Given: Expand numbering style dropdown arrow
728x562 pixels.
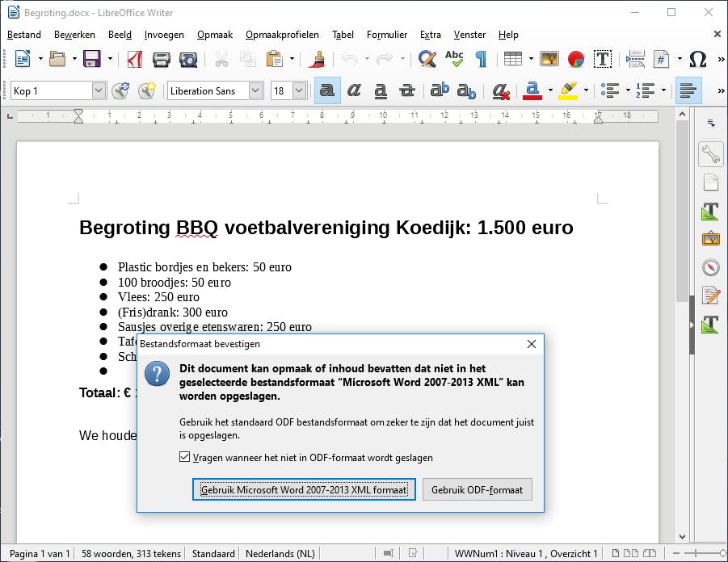Looking at the screenshot, I should click(x=663, y=90).
